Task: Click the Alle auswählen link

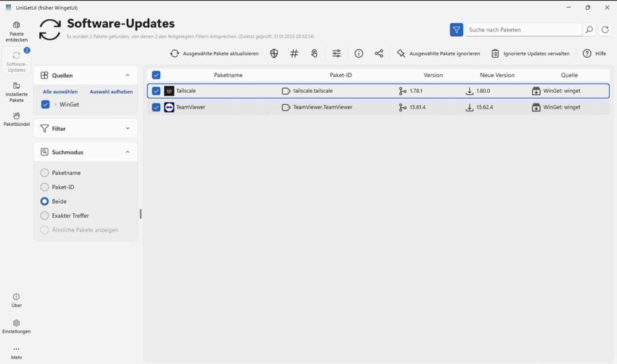Action: 60,92
